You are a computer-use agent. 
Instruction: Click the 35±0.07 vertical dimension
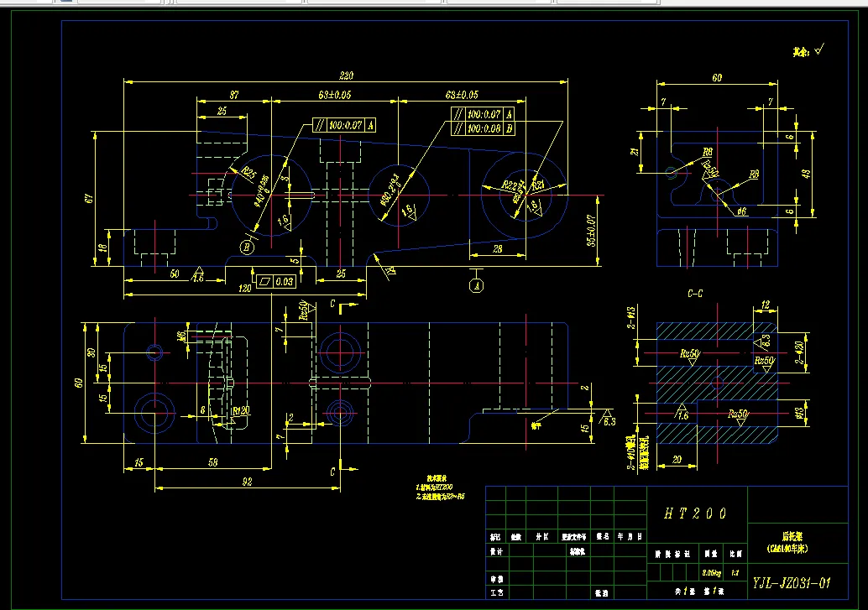(x=591, y=230)
